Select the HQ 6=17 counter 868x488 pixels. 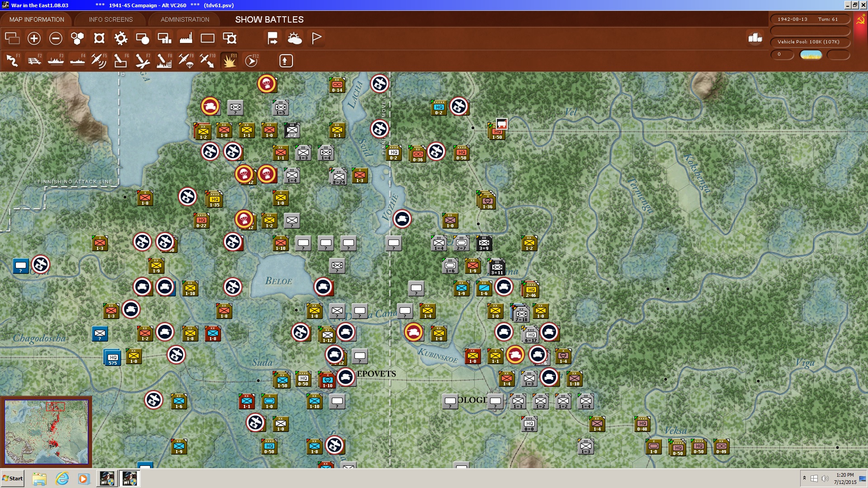click(x=531, y=335)
